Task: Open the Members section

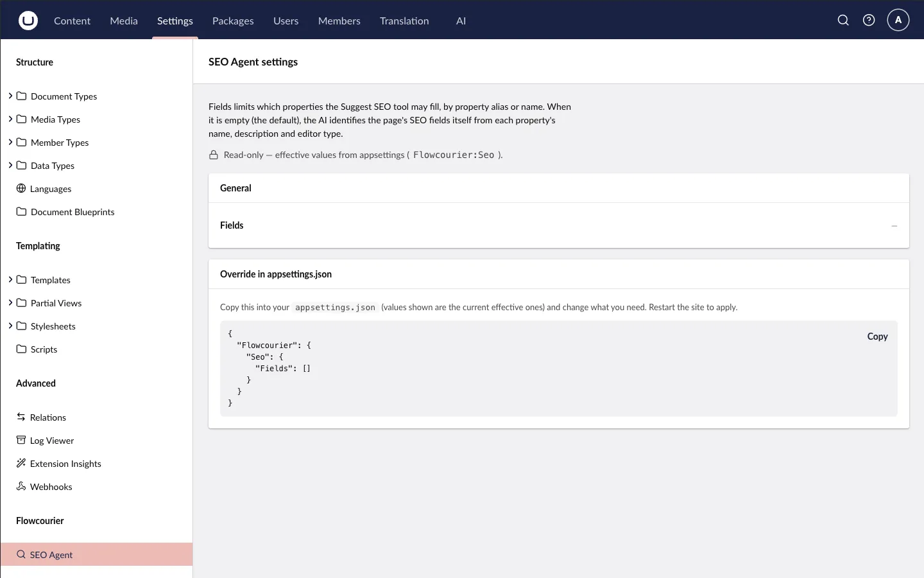Action: click(x=339, y=21)
